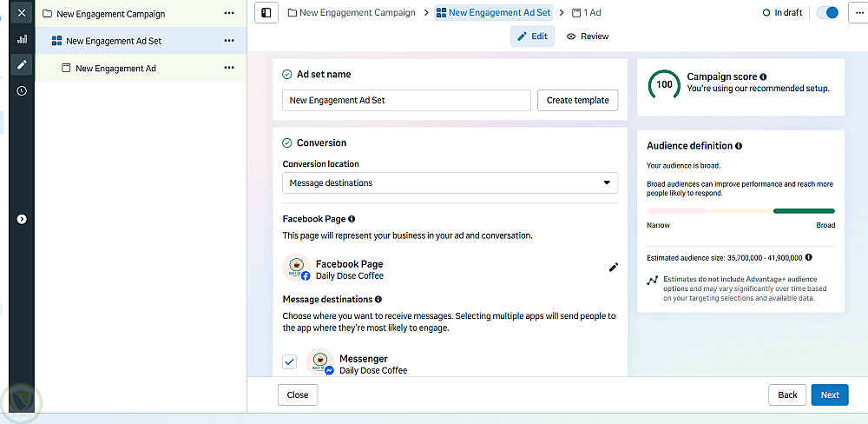
Task: Close the ads editor with X icon
Action: tap(22, 13)
